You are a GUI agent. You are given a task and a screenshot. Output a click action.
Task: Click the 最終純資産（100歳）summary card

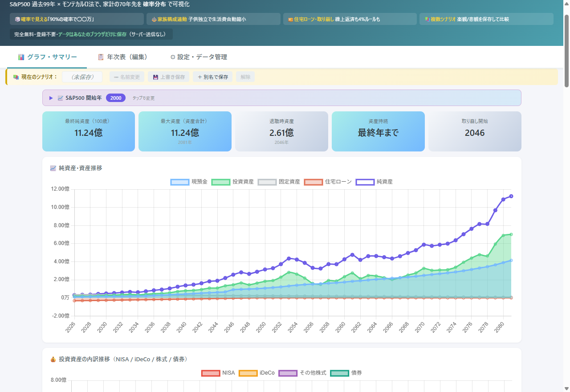[89, 131]
